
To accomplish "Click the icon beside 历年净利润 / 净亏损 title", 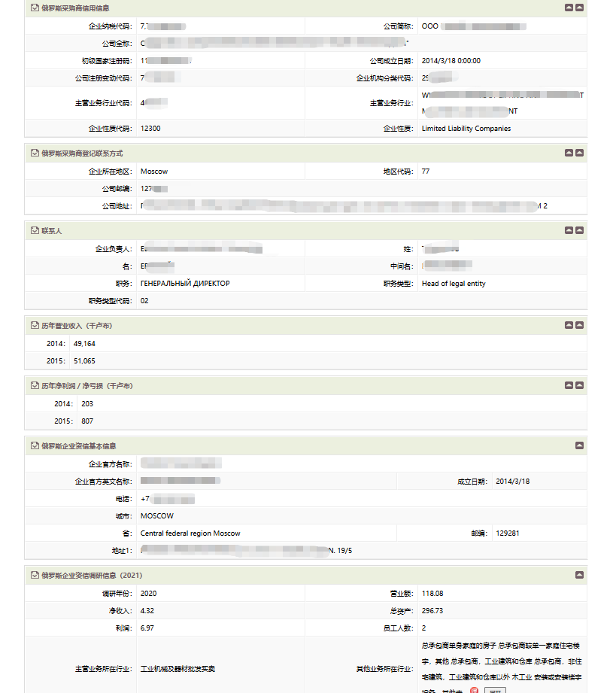I will click(x=35, y=385).
